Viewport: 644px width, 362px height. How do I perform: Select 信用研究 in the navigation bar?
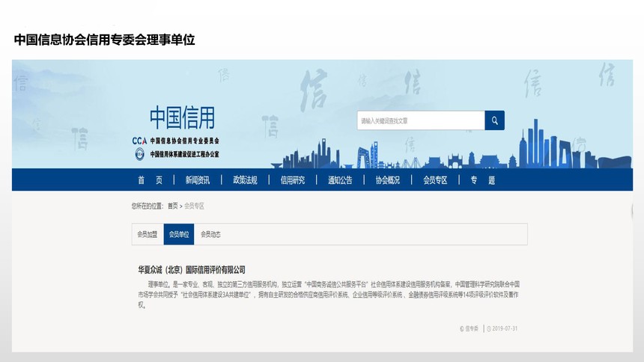click(293, 180)
